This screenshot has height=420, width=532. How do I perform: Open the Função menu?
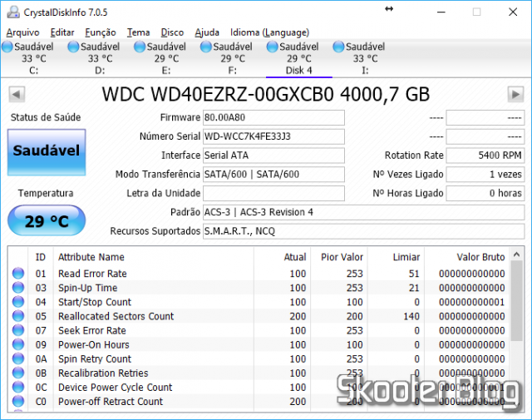[101, 32]
